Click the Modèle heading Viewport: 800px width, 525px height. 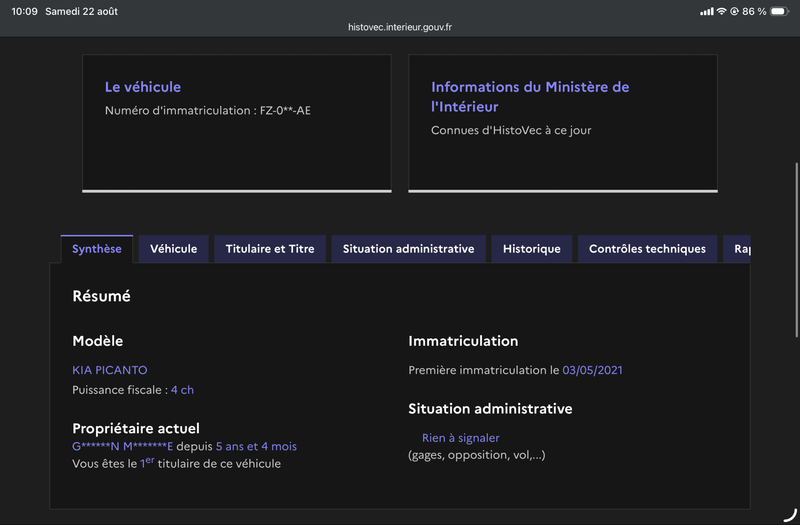coord(97,341)
